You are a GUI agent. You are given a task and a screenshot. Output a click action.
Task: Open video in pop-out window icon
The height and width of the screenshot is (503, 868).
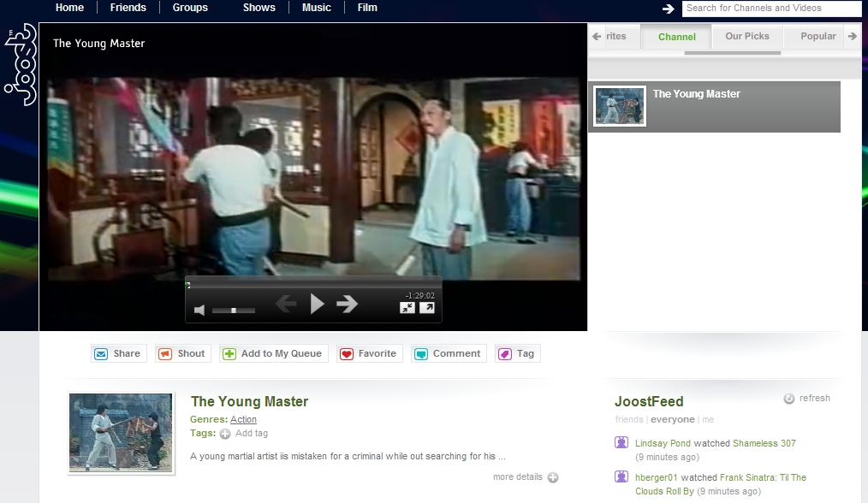click(426, 308)
